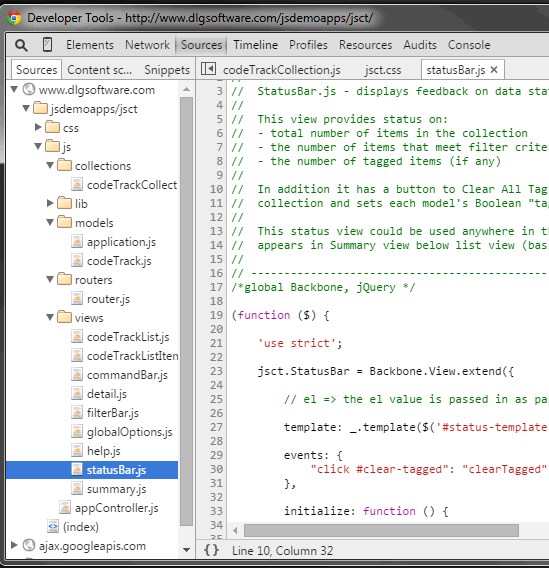Click the ajax.googleapis.com globe icon

(29, 545)
